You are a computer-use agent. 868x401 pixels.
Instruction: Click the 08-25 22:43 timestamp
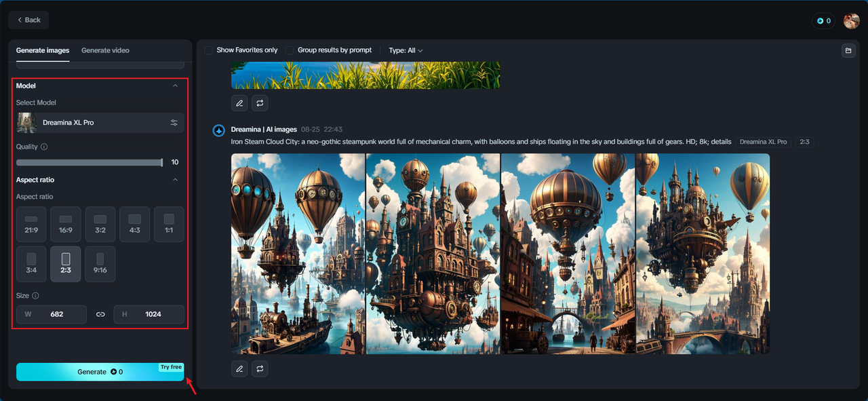pos(321,129)
